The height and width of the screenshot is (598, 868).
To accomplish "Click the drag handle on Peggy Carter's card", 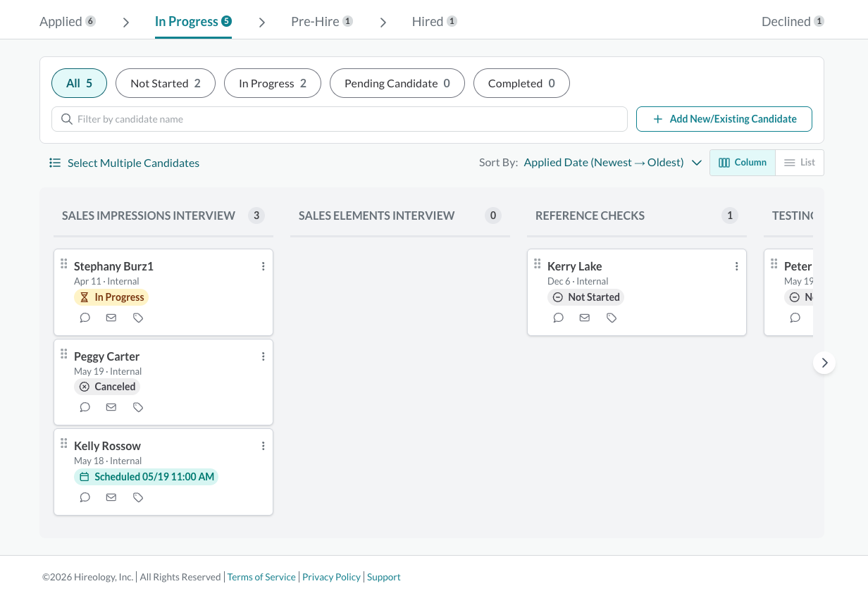I will click(63, 354).
